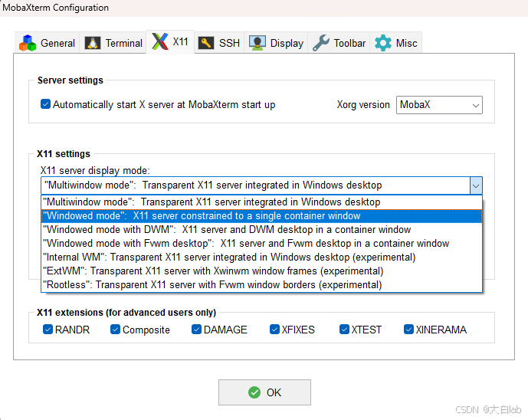
Task: Toggle the DAMAGE extension checkbox
Action: point(196,329)
